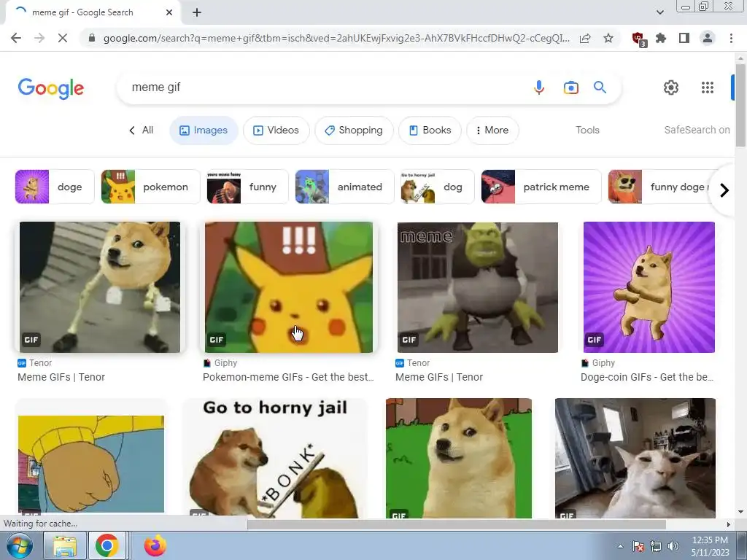Switch to the Videos tab
Screen dimensions: 747x560
point(276,131)
